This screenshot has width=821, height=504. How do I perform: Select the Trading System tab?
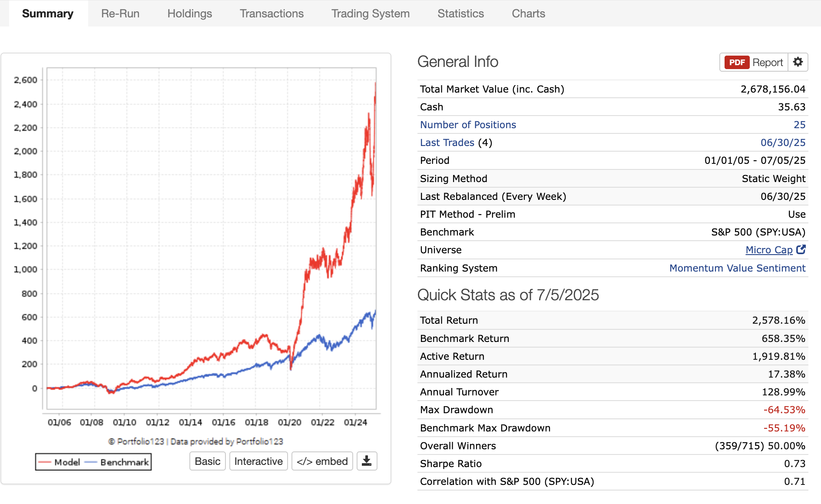[371, 13]
